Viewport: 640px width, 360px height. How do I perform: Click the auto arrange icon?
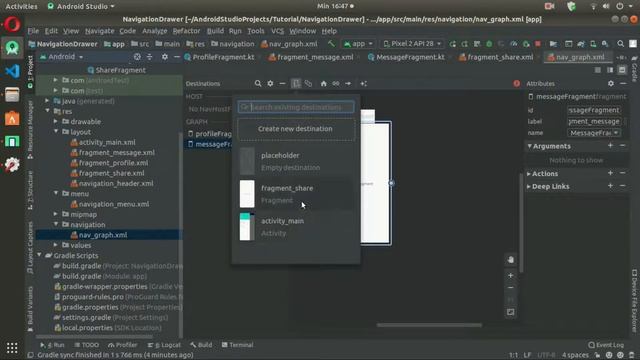click(x=363, y=84)
